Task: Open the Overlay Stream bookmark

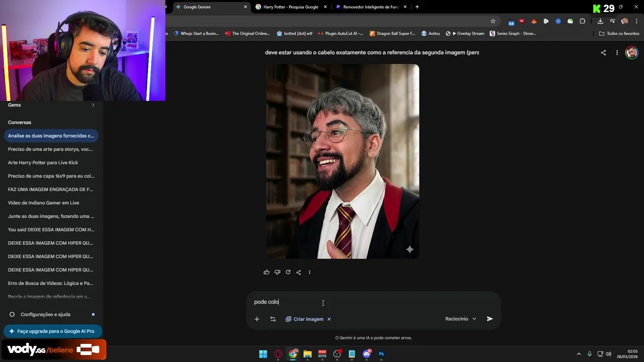Action: tap(465, 34)
